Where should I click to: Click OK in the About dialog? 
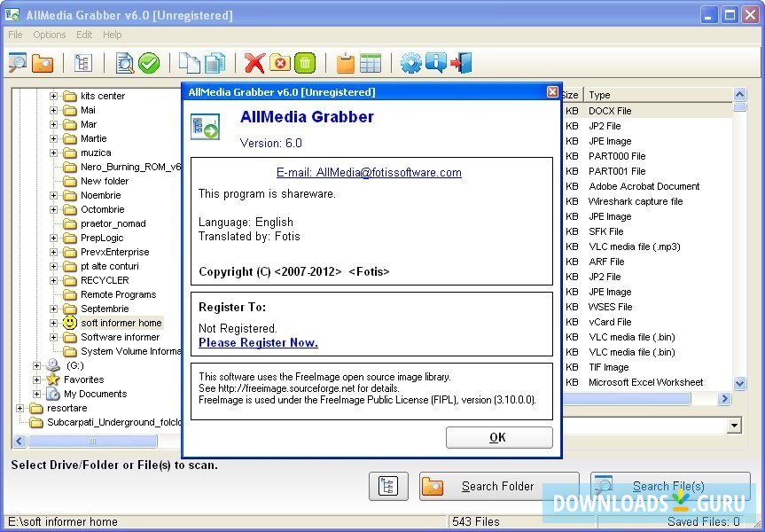pyautogui.click(x=499, y=437)
